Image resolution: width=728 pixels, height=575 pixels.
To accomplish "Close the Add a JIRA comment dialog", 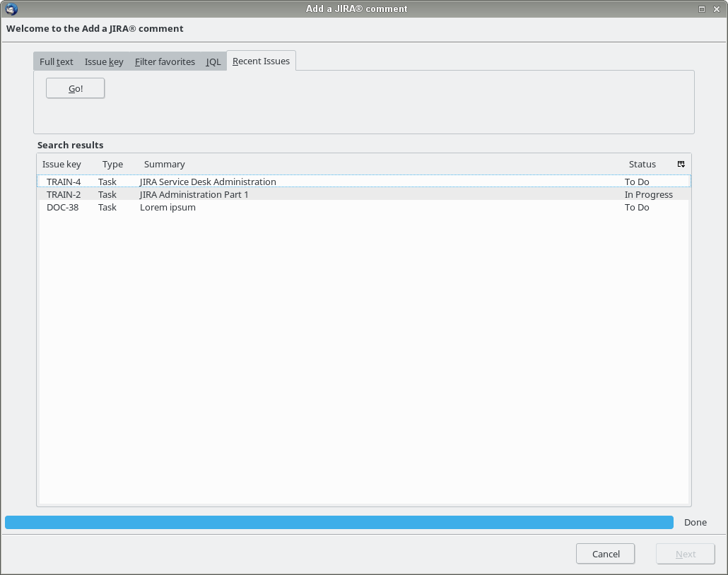I will (x=717, y=9).
